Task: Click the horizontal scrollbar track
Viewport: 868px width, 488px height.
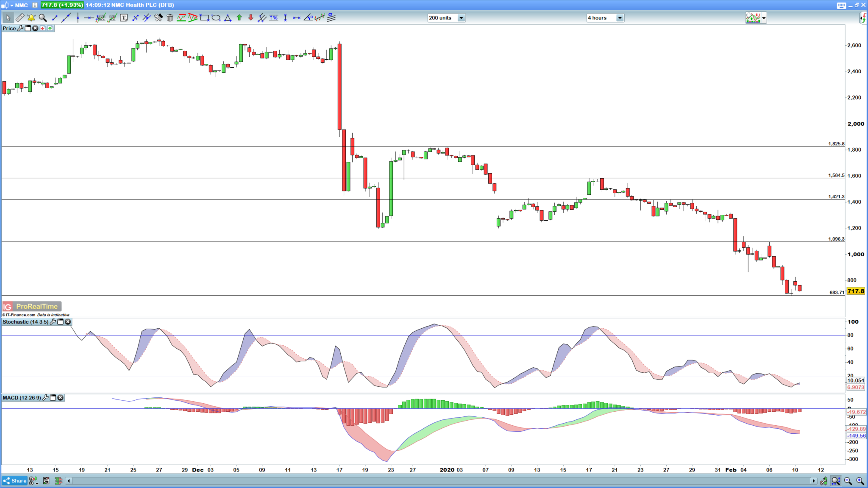Action: (x=441, y=481)
